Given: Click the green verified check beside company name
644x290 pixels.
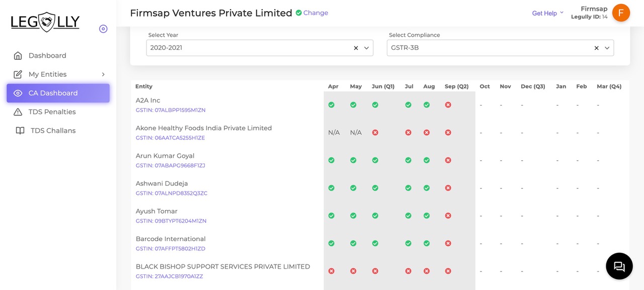Looking at the screenshot, I should pyautogui.click(x=299, y=13).
